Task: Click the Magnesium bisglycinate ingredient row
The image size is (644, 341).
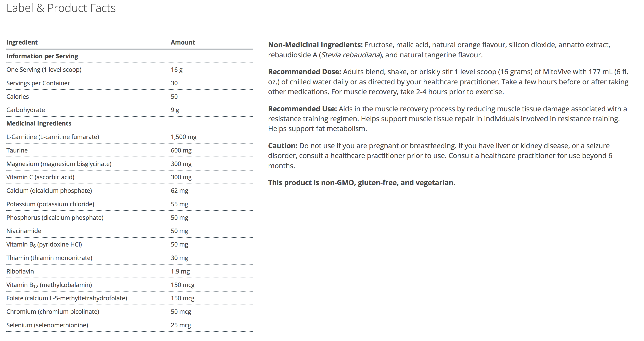Action: [59, 164]
